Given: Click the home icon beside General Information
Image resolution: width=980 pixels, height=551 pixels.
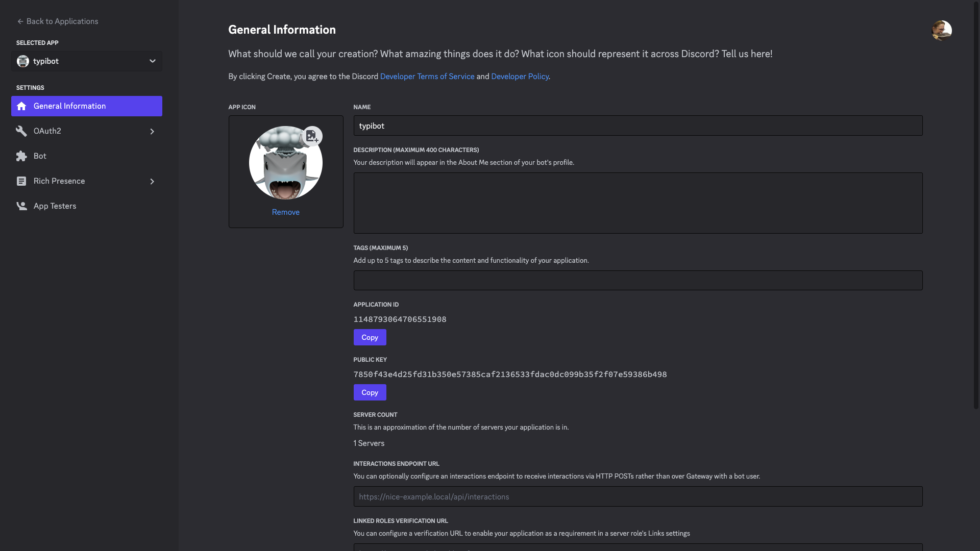Looking at the screenshot, I should click(21, 106).
